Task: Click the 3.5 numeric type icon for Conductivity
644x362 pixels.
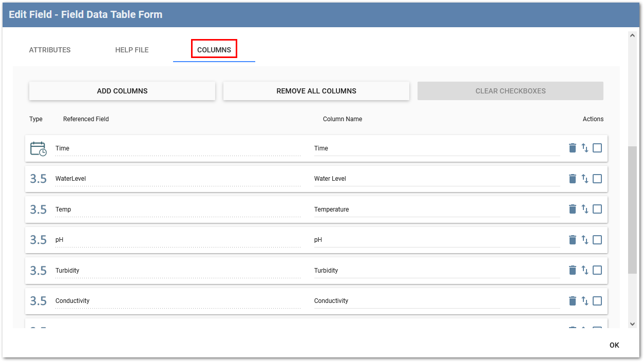Action: [x=39, y=301]
